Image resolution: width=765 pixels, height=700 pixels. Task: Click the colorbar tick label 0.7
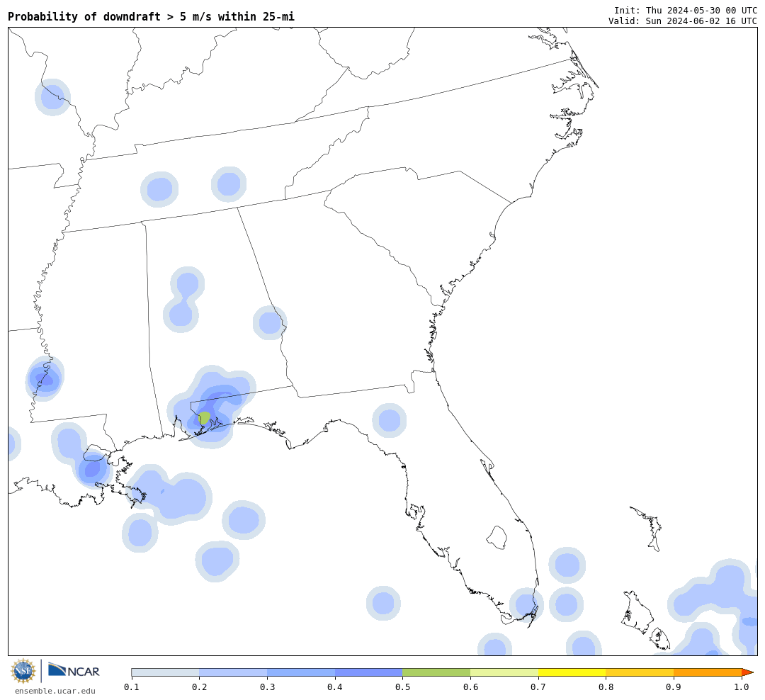click(x=538, y=687)
